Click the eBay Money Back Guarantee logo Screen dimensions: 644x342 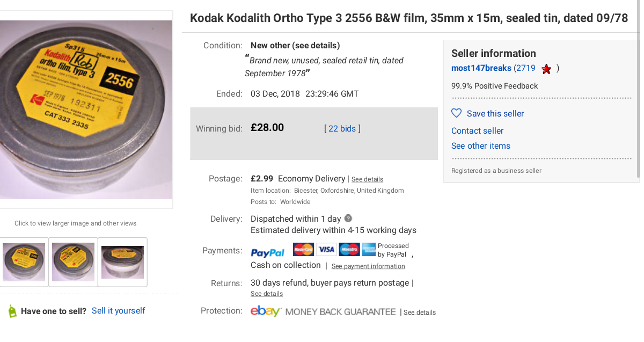(323, 311)
